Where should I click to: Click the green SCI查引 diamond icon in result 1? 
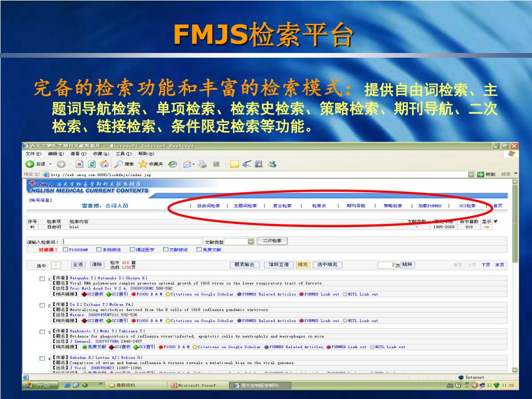click(108, 294)
